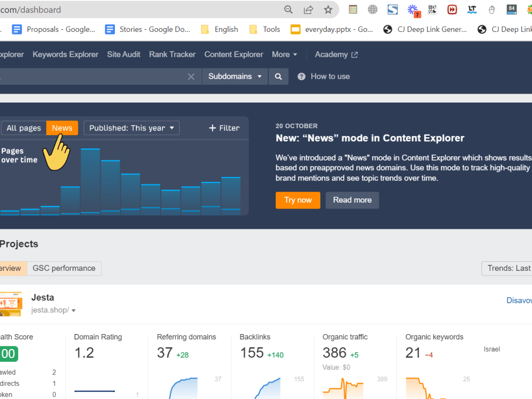Viewport: 532px width, 399px height.
Task: Expand the More menu
Action: [284, 54]
